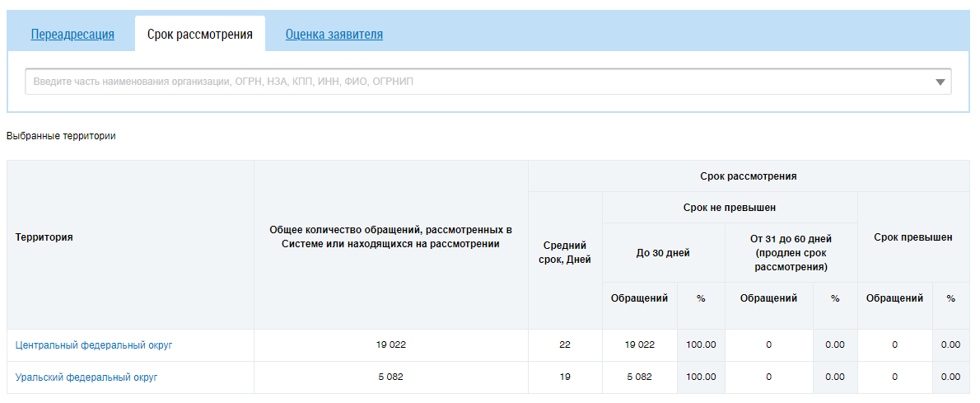Screen dimensions: 980x403
Task: Click the Средний срок, Дней column header
Action: [x=565, y=253]
